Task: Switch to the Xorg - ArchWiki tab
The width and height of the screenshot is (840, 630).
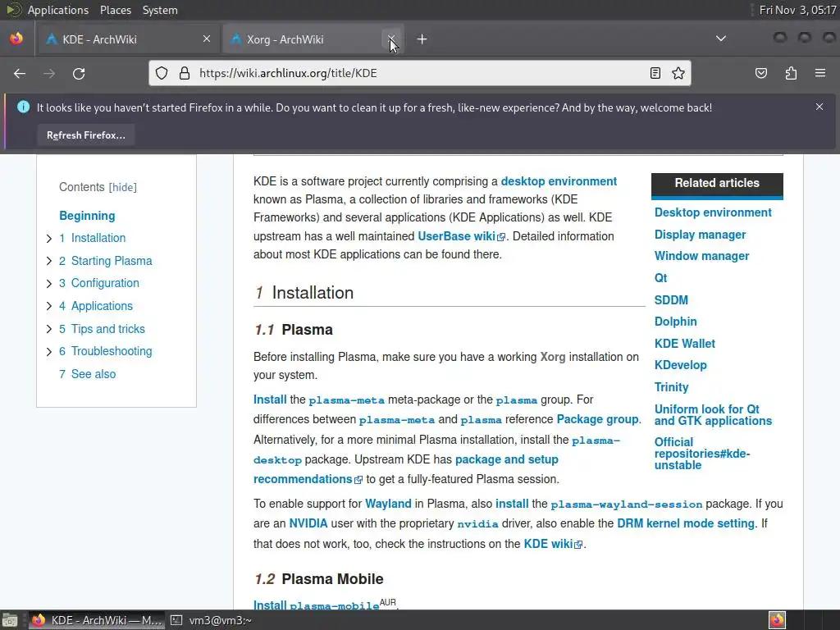Action: click(313, 39)
